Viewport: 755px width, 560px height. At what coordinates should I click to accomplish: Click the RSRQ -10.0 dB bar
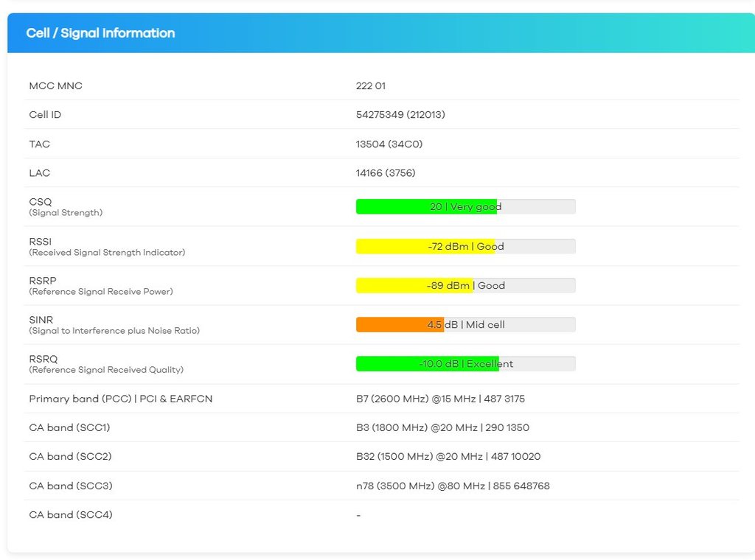[465, 364]
